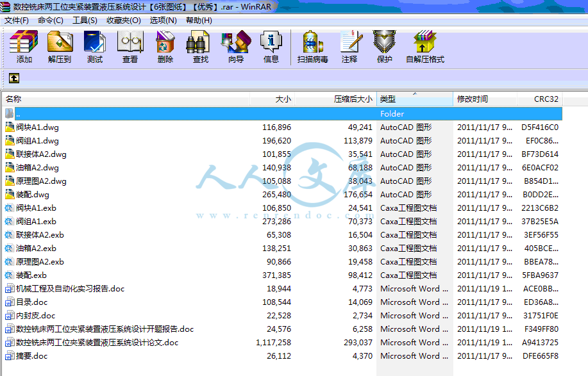The image size is (588, 376).
Task: Click the icon of 联接体A2.exb
Action: [x=10, y=235]
